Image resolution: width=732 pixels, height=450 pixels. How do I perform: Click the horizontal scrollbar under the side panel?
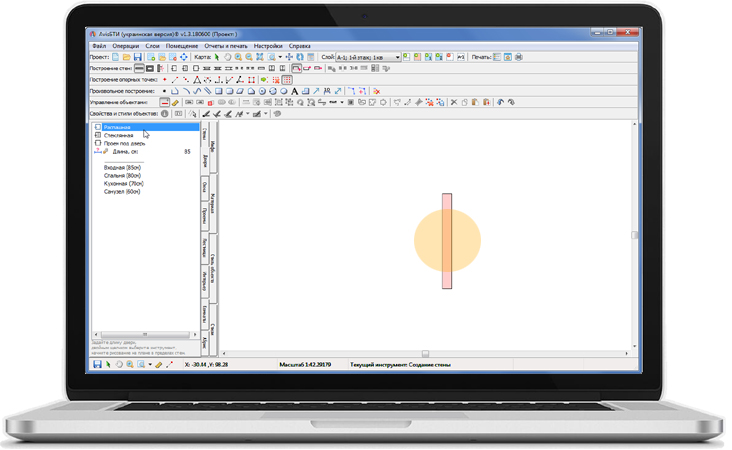145,333
